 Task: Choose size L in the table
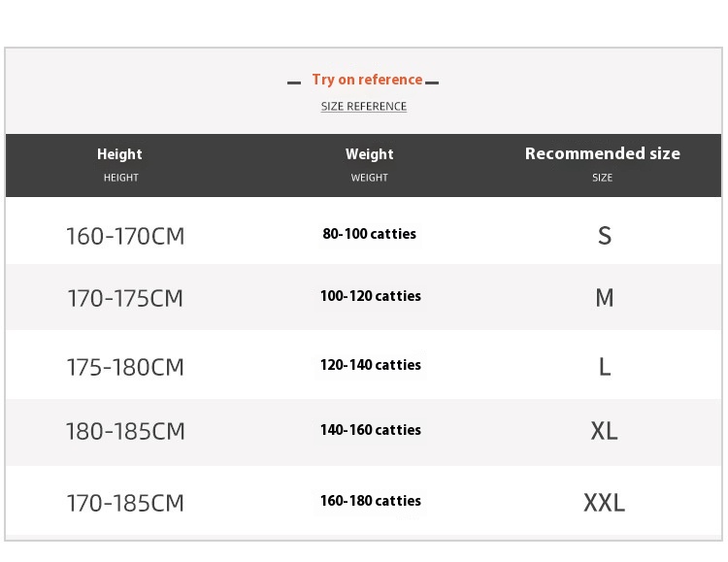click(605, 367)
